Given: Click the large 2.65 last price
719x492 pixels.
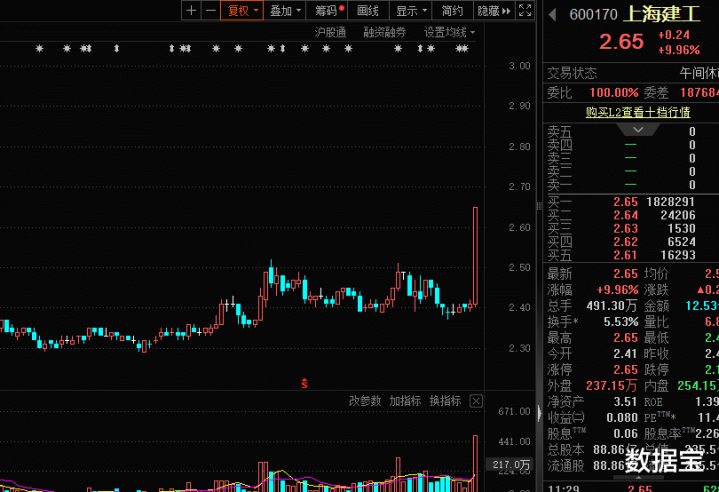Looking at the screenshot, I should [621, 42].
